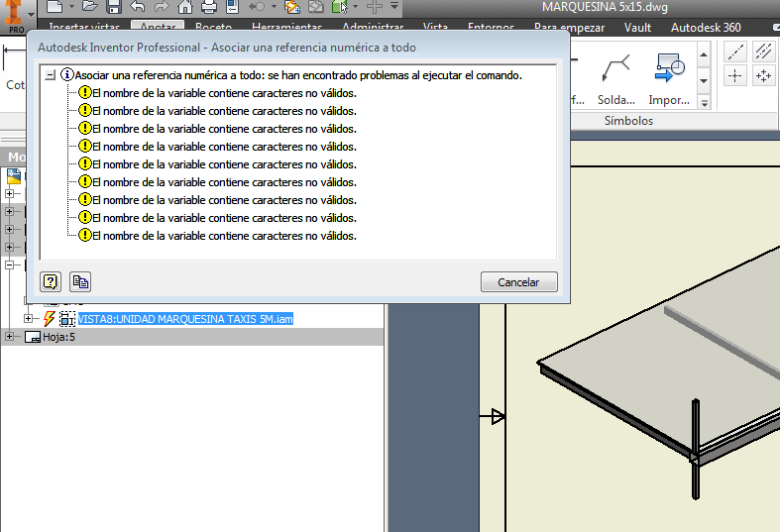The height and width of the screenshot is (532, 780).
Task: Open the Entornos ribbon tab
Action: click(x=491, y=27)
